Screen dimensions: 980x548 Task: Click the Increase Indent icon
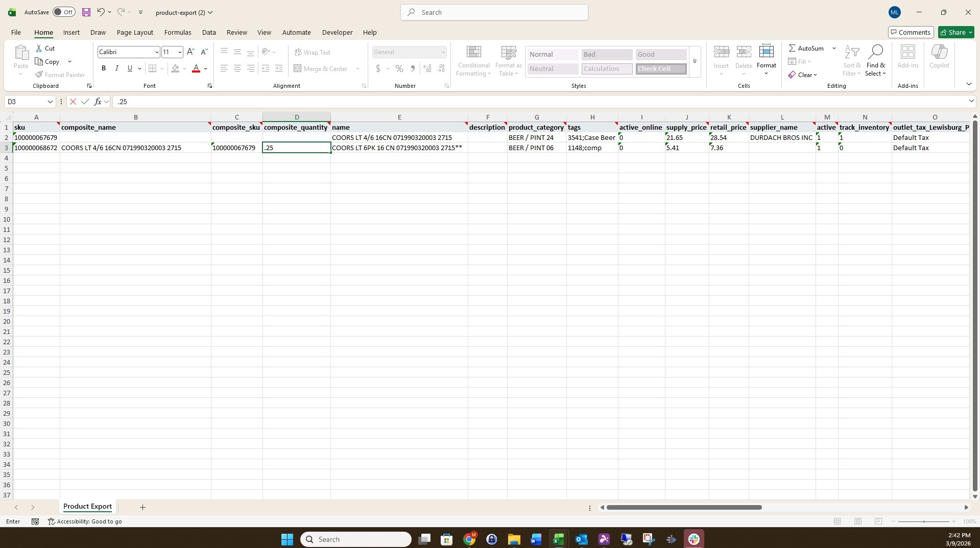pos(279,68)
